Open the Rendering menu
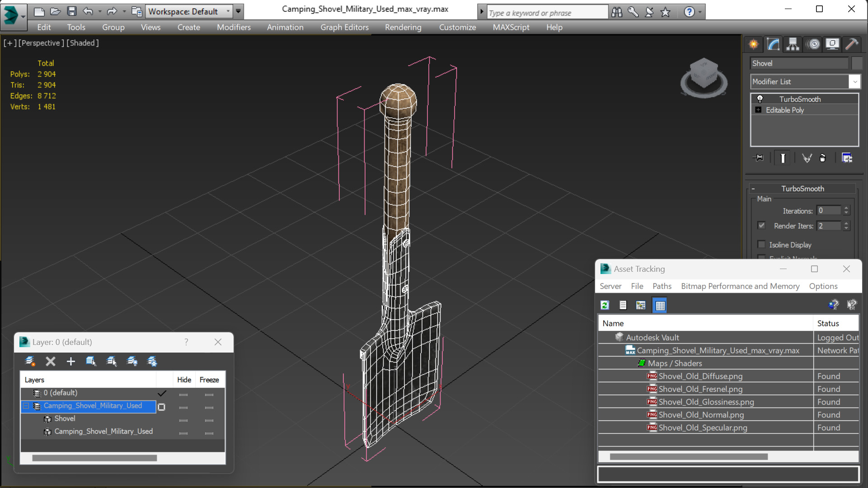Image resolution: width=868 pixels, height=488 pixels. pos(403,28)
